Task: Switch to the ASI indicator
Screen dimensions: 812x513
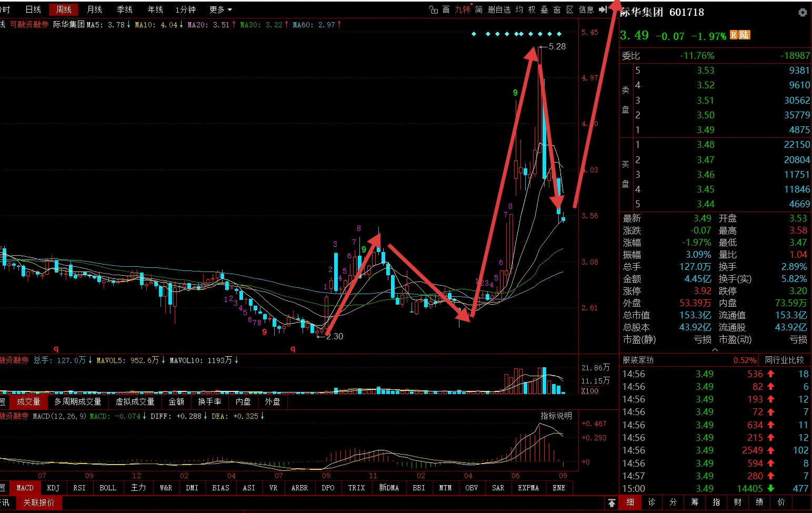Action: coord(249,488)
